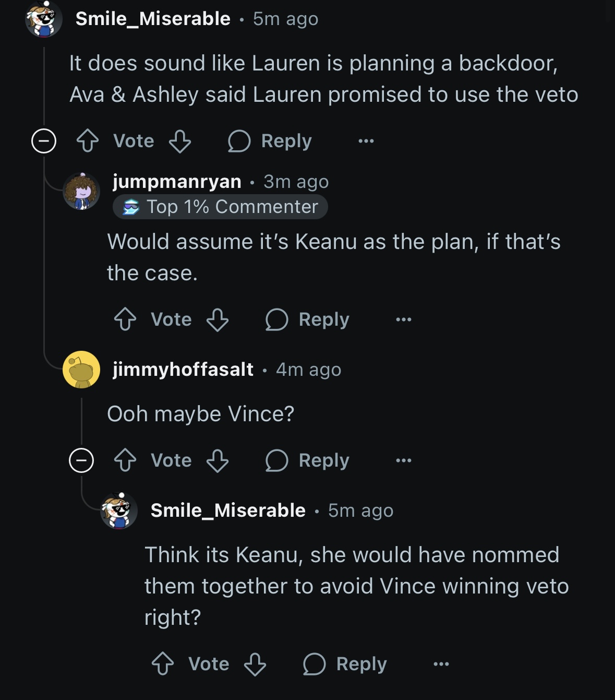Viewport: 615px width, 700px height.
Task: Open more options on jimmyhoffasalt's comment
Action: click(x=403, y=460)
